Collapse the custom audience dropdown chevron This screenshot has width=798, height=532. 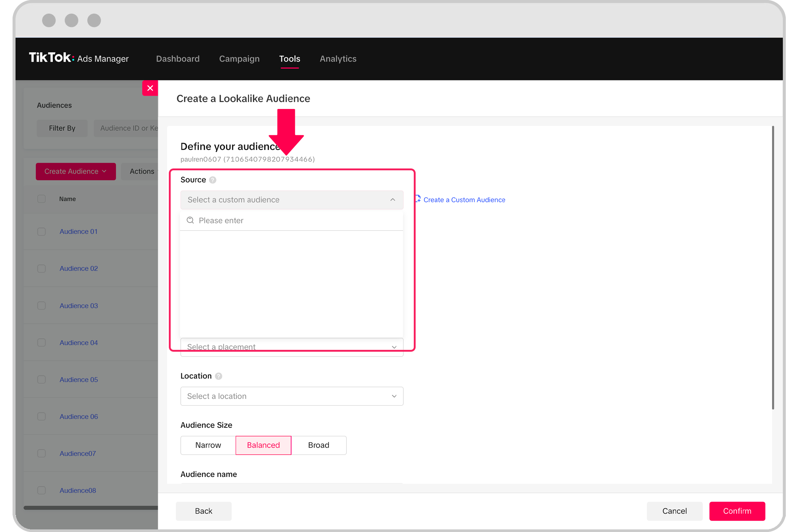(393, 199)
